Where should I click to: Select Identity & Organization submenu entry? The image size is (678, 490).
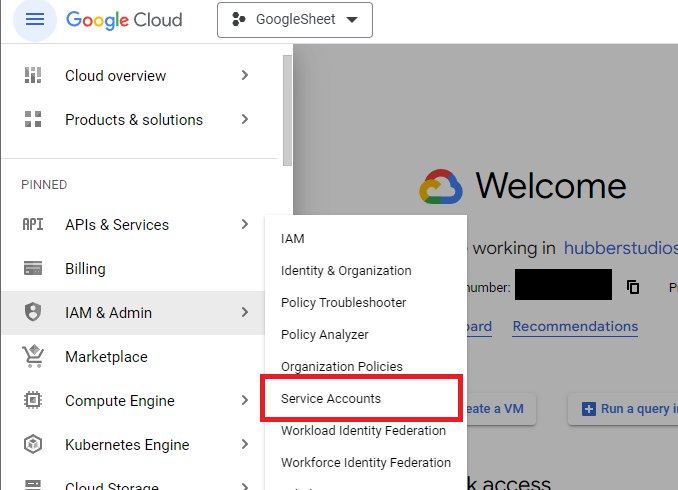[x=366, y=271]
